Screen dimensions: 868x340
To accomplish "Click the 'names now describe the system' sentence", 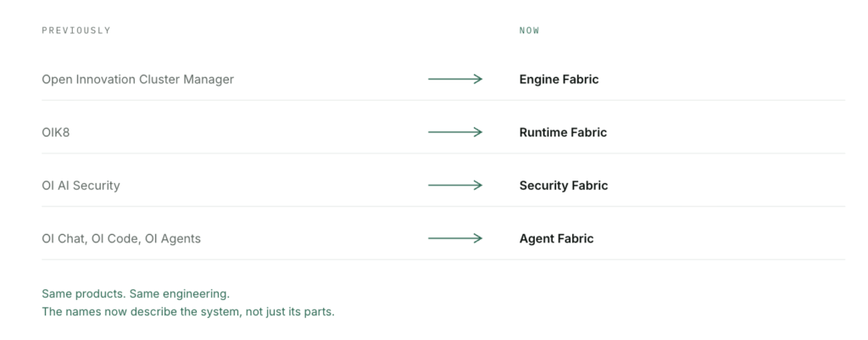I will [x=188, y=312].
